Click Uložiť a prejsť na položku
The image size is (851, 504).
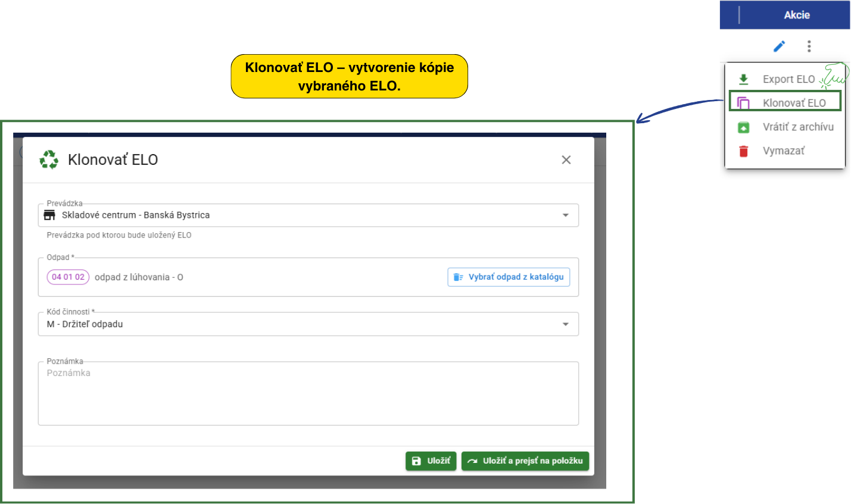(x=525, y=461)
